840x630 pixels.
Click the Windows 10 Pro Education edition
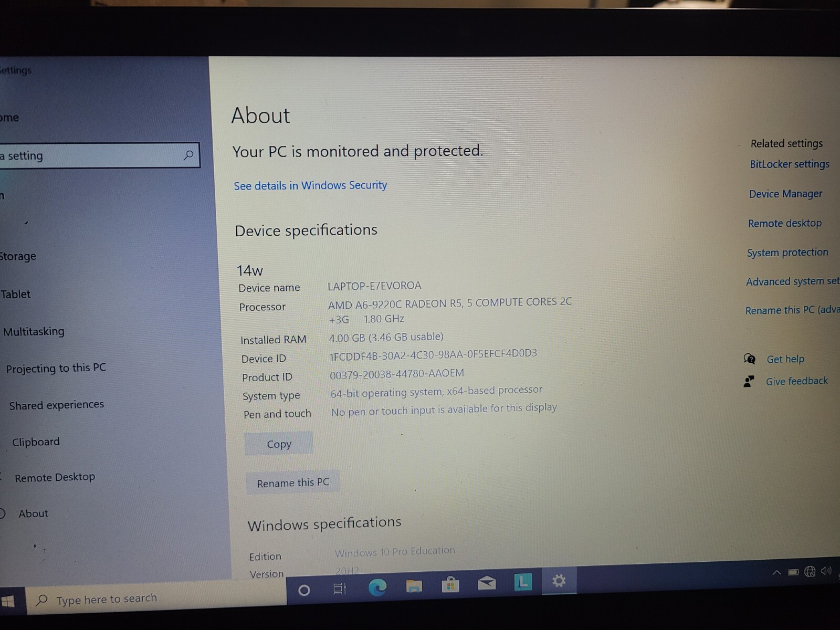coord(395,552)
